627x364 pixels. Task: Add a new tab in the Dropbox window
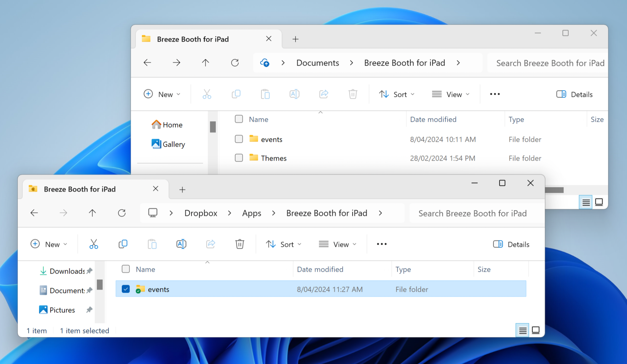(182, 190)
